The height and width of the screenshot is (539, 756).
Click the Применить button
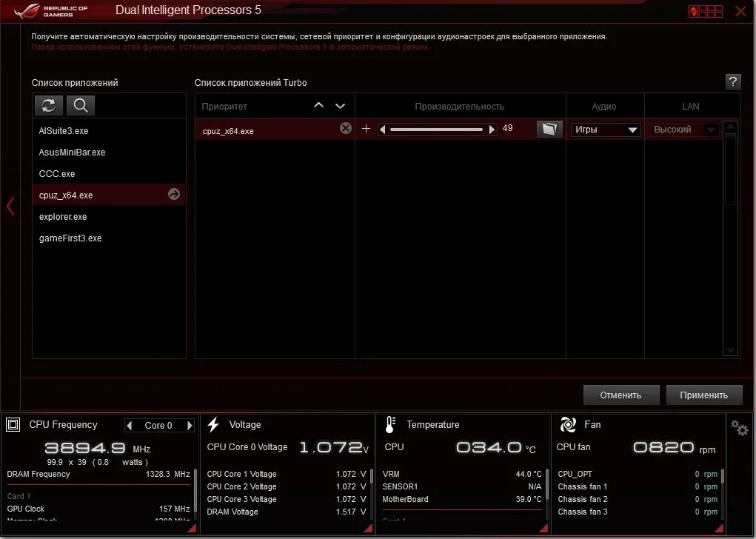pyautogui.click(x=704, y=395)
